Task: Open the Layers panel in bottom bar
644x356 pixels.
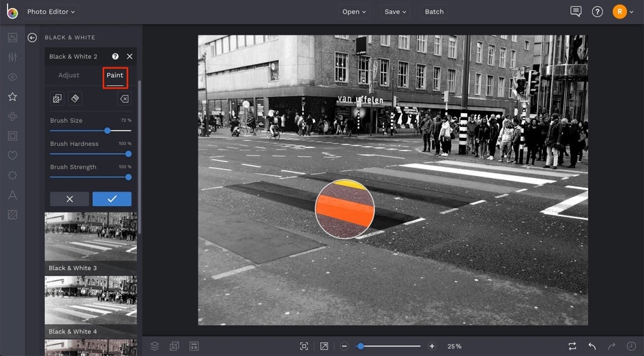Action: 155,346
